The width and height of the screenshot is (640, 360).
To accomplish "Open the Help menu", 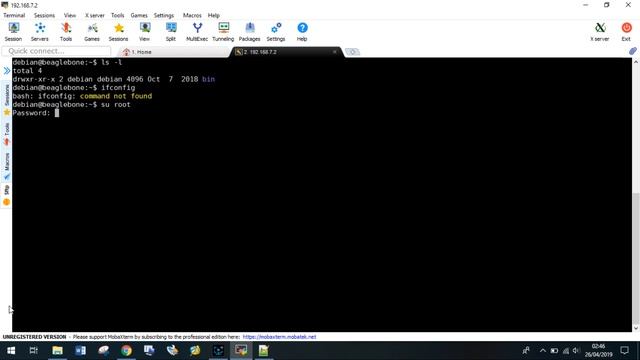I will [213, 15].
